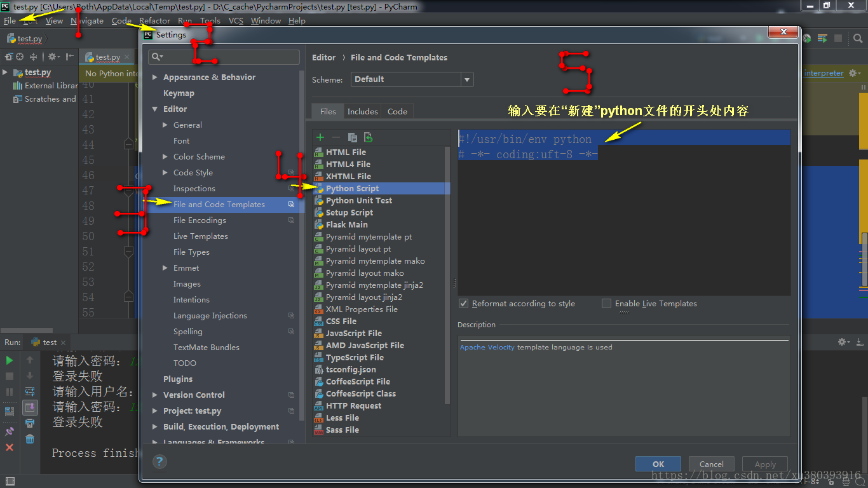Open the Run panel gear settings dropdown
Viewport: 868px width, 488px height.
coord(844,342)
